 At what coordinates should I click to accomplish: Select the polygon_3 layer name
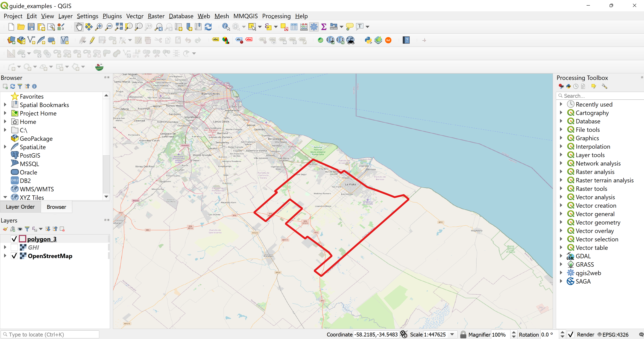coord(42,239)
